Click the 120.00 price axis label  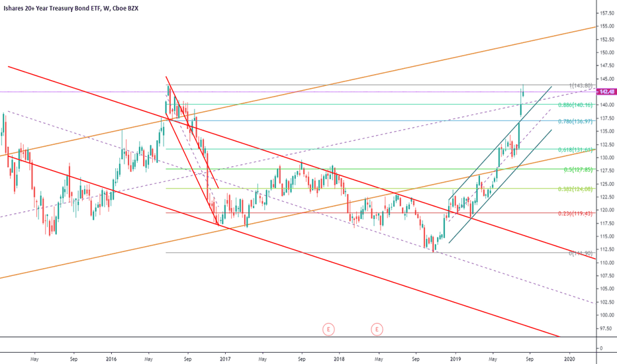pos(607,210)
